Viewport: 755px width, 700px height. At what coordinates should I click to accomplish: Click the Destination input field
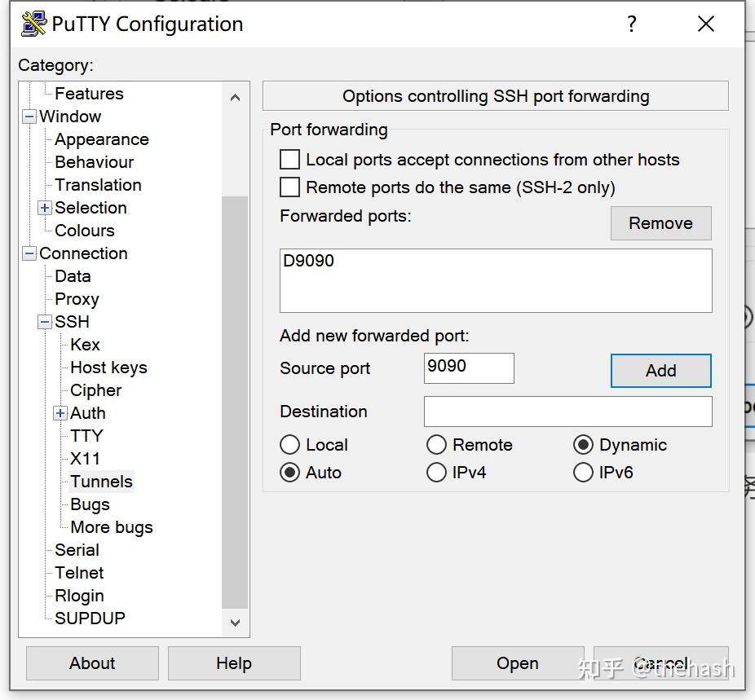pos(568,412)
